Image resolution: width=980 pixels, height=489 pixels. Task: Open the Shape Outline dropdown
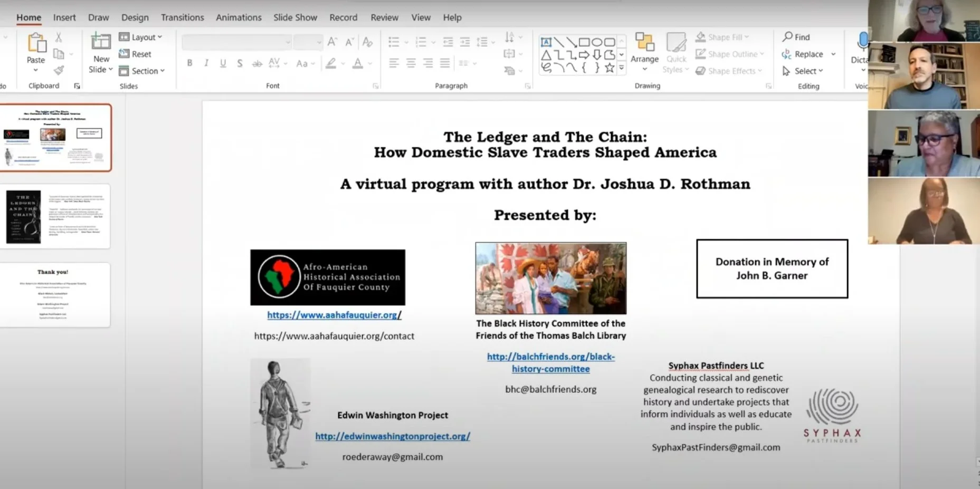730,54
